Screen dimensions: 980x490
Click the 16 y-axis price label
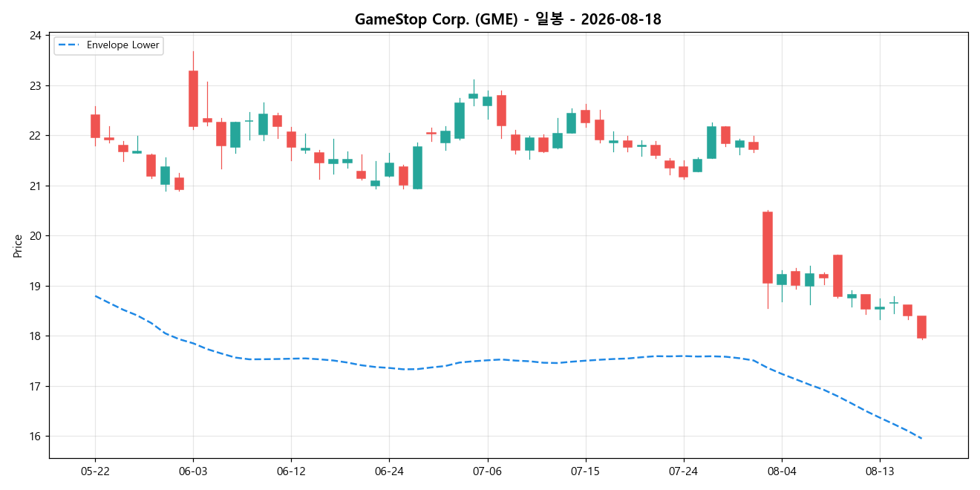(x=36, y=437)
